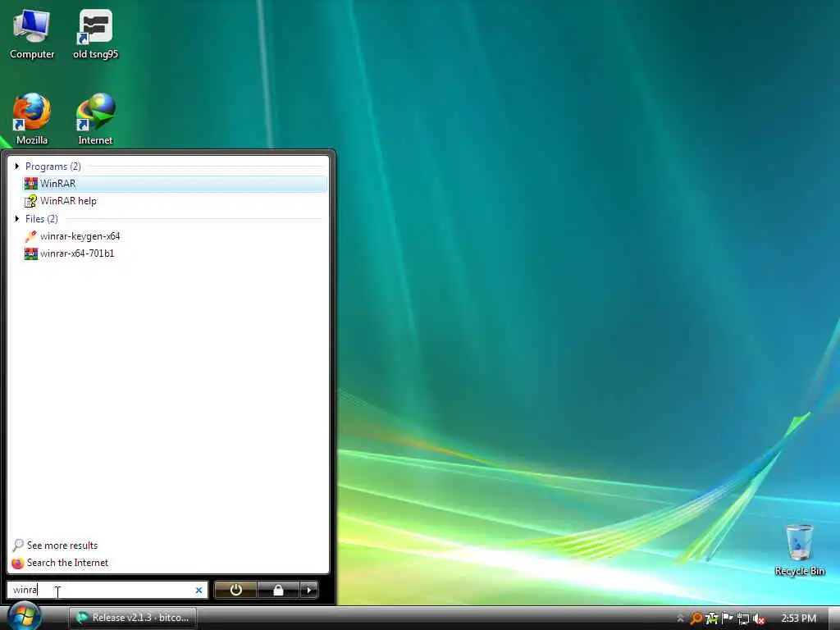The height and width of the screenshot is (630, 840).
Task: Open the Recycle Bin
Action: (799, 550)
